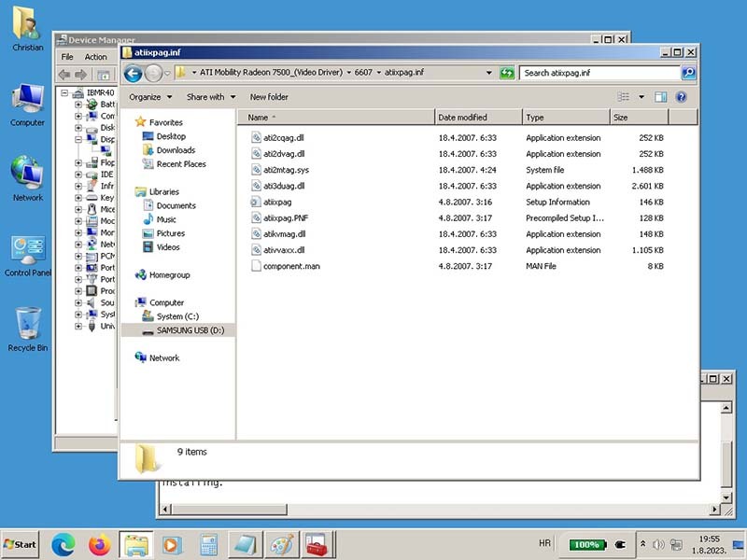Select the atiixpag setup information file
The image size is (747, 560).
click(x=277, y=202)
